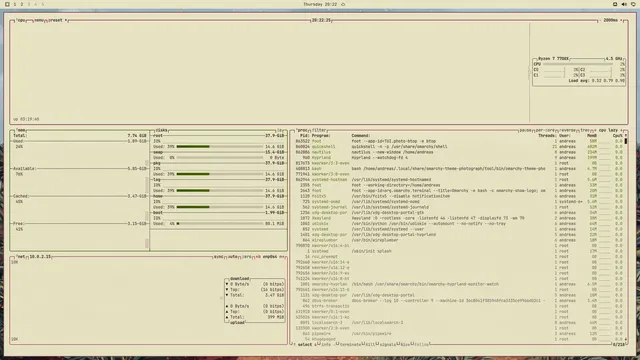Select the systemd-hostnamed process row

point(459,180)
